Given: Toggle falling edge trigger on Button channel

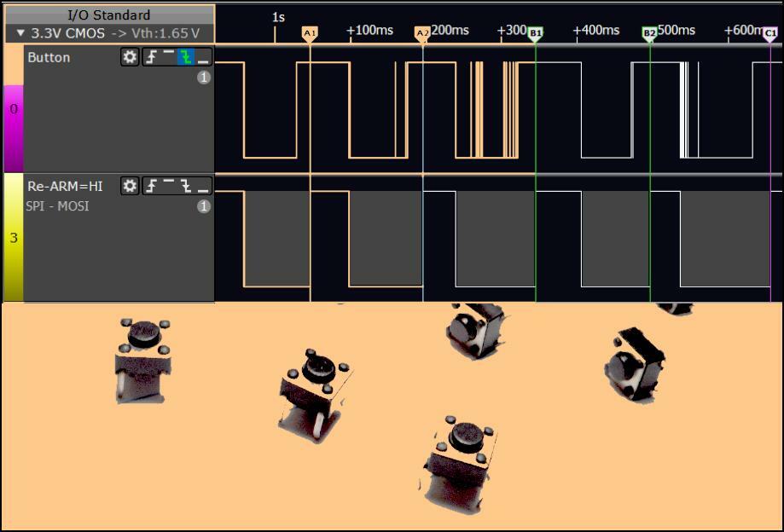Looking at the screenshot, I should 185,57.
